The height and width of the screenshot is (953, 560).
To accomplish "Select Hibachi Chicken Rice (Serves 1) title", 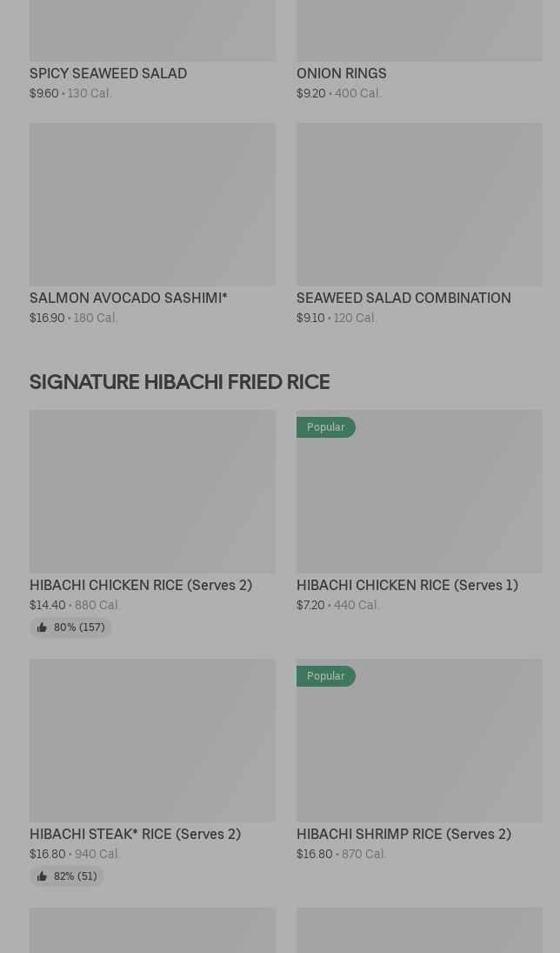I will pyautogui.click(x=407, y=586).
